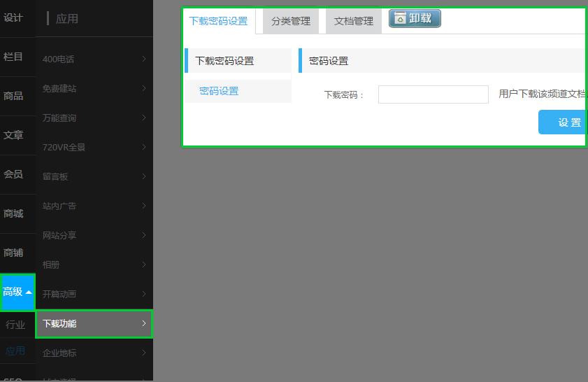The width and height of the screenshot is (588, 382).
Task: Click the 卸载 uninstall icon button
Action: pos(415,19)
